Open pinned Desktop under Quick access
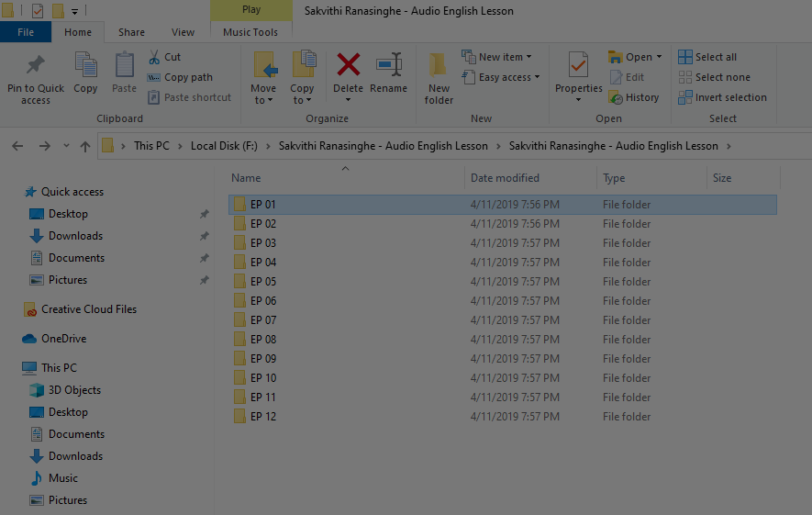Viewport: 812px width, 515px height. 59,214
